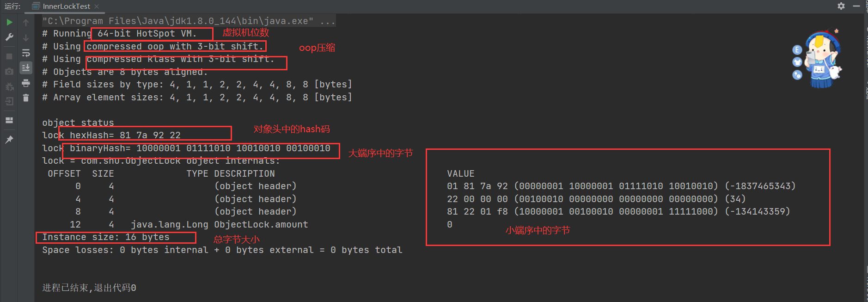The height and width of the screenshot is (302, 868).
Task: Rerun InnerLockTest with the green play icon
Action: [9, 22]
